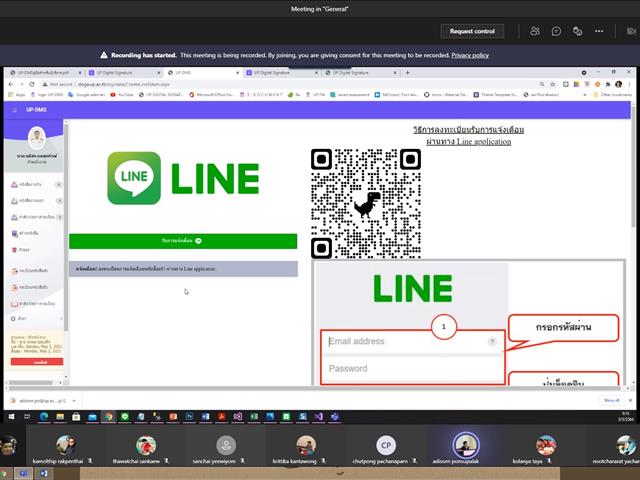Toggle the UP-DMS hamburger sidebar menu
The width and height of the screenshot is (640, 480).
pyautogui.click(x=15, y=110)
